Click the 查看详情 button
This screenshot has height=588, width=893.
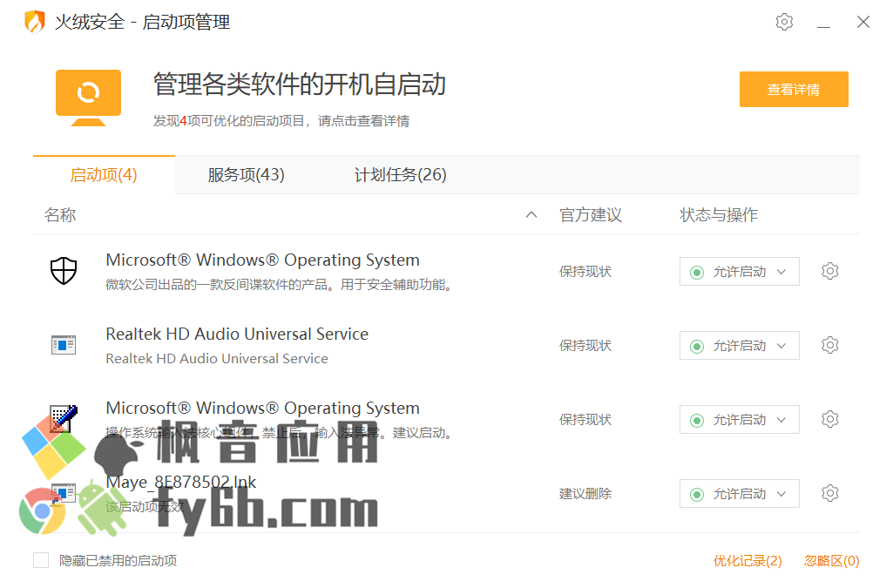pos(794,90)
